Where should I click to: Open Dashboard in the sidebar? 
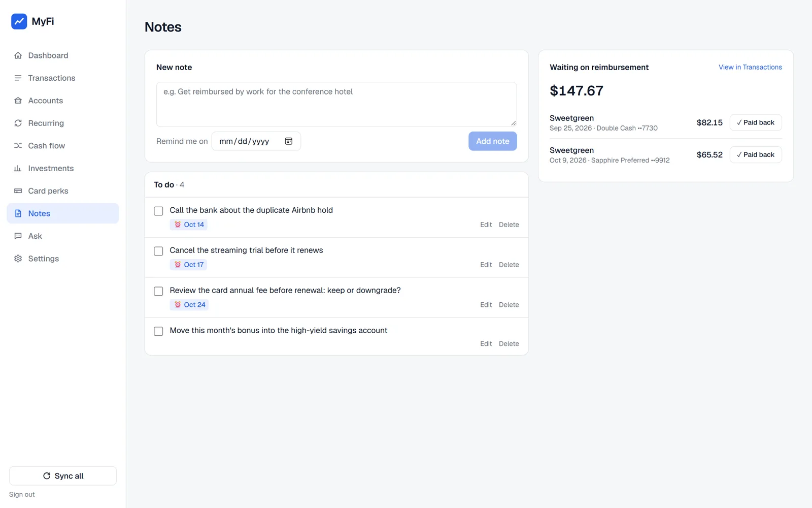63,55
